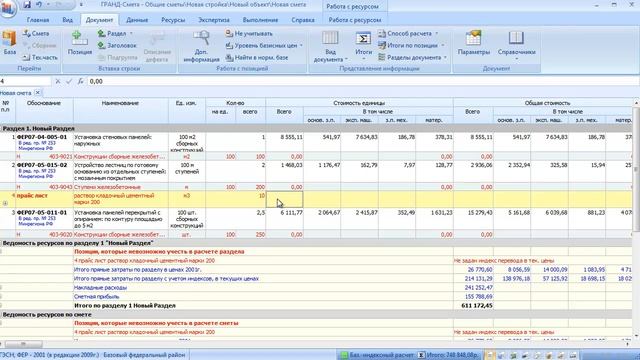Screen dimensions: 640x360
Task: Click Не учитывать for the position
Action: (249, 33)
